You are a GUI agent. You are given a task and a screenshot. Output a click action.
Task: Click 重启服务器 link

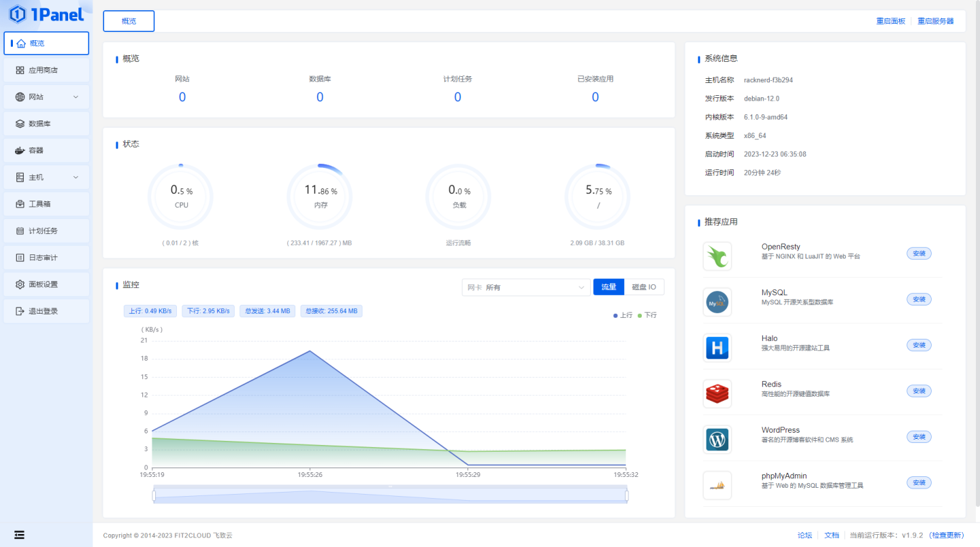point(935,21)
